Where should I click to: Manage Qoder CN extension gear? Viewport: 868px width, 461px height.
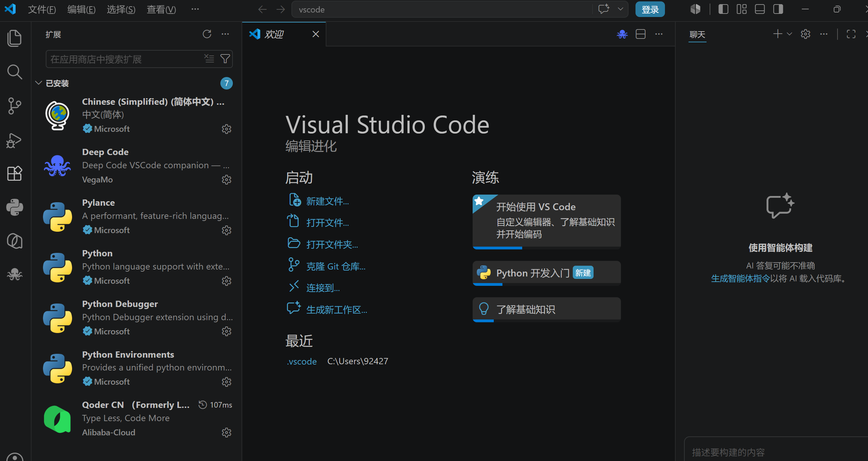point(226,433)
